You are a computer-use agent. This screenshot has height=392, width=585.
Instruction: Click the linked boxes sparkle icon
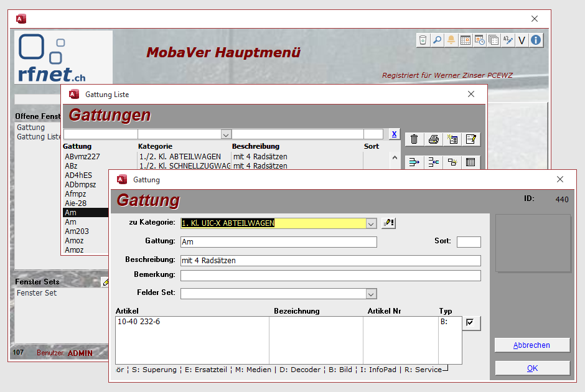click(452, 162)
